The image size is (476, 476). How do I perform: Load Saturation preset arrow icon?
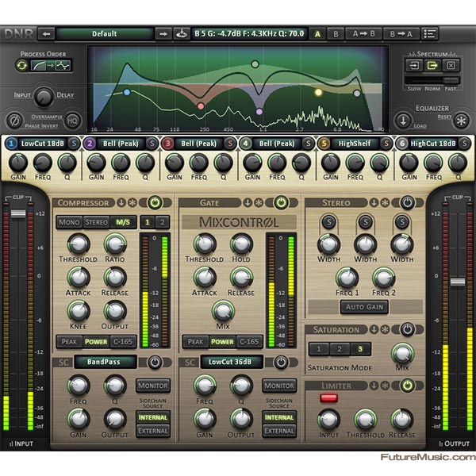point(374,329)
